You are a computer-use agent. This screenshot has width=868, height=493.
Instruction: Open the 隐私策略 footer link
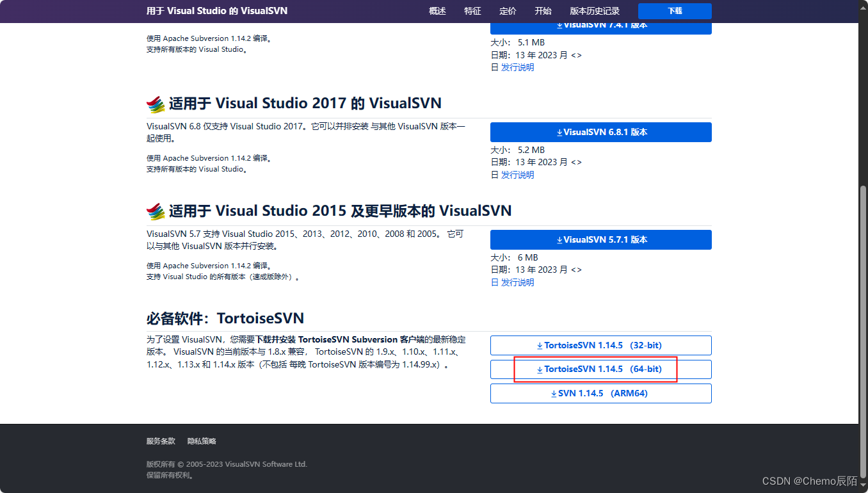(202, 441)
